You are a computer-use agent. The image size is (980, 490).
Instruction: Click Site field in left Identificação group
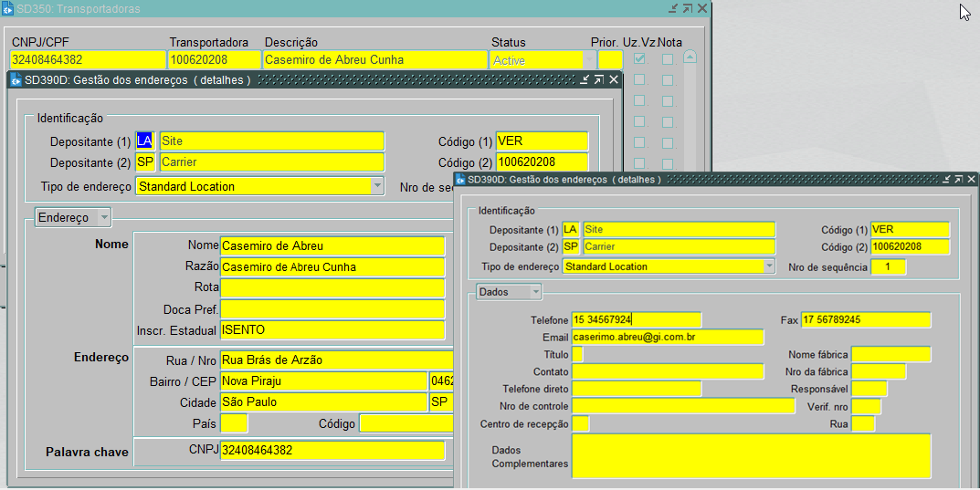coord(272,141)
